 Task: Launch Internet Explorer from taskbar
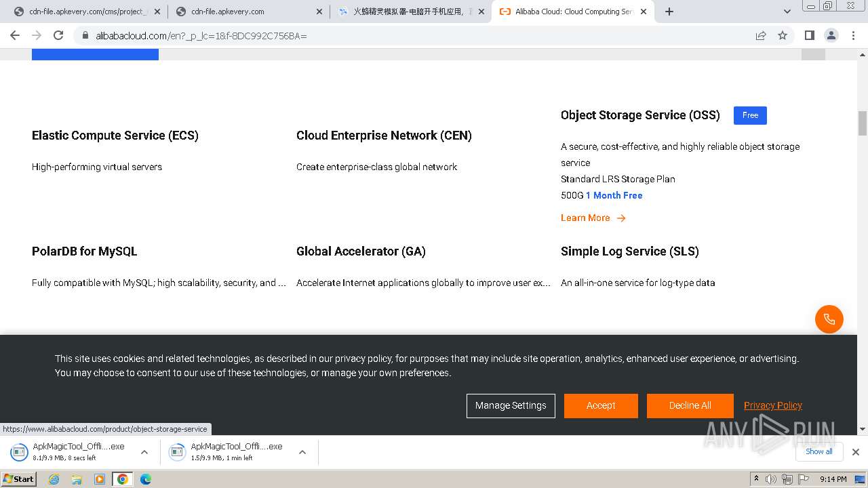point(54,479)
